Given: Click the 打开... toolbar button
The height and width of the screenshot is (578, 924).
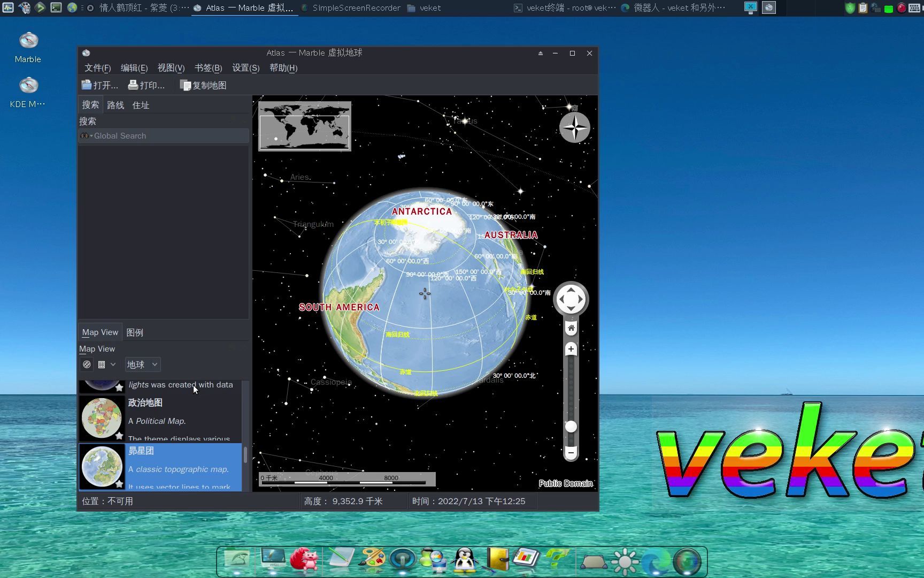Looking at the screenshot, I should pos(99,85).
